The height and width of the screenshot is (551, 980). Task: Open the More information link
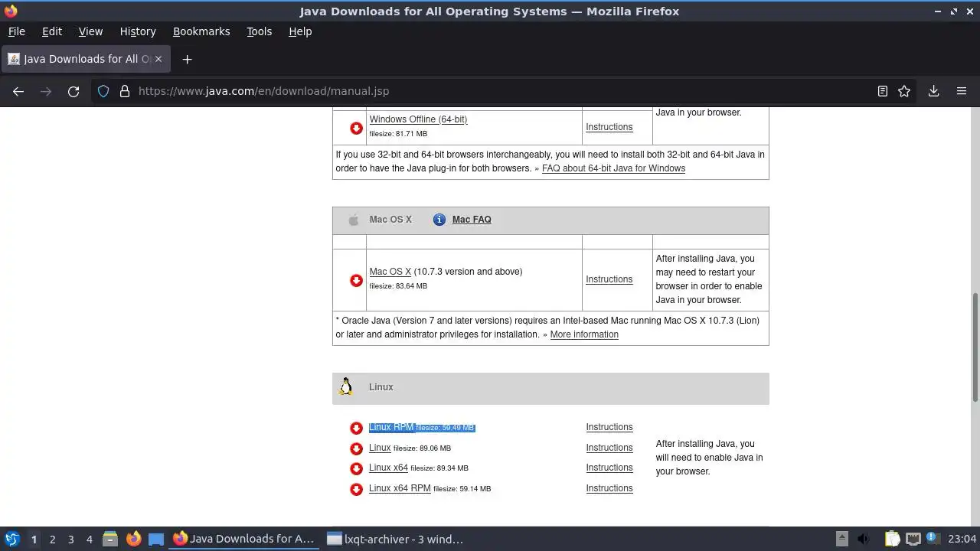pyautogui.click(x=584, y=334)
